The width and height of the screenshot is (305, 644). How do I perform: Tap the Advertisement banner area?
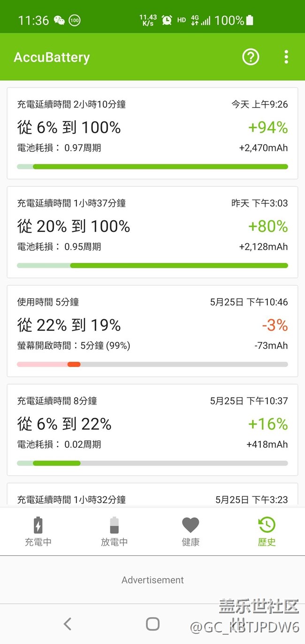click(152, 580)
